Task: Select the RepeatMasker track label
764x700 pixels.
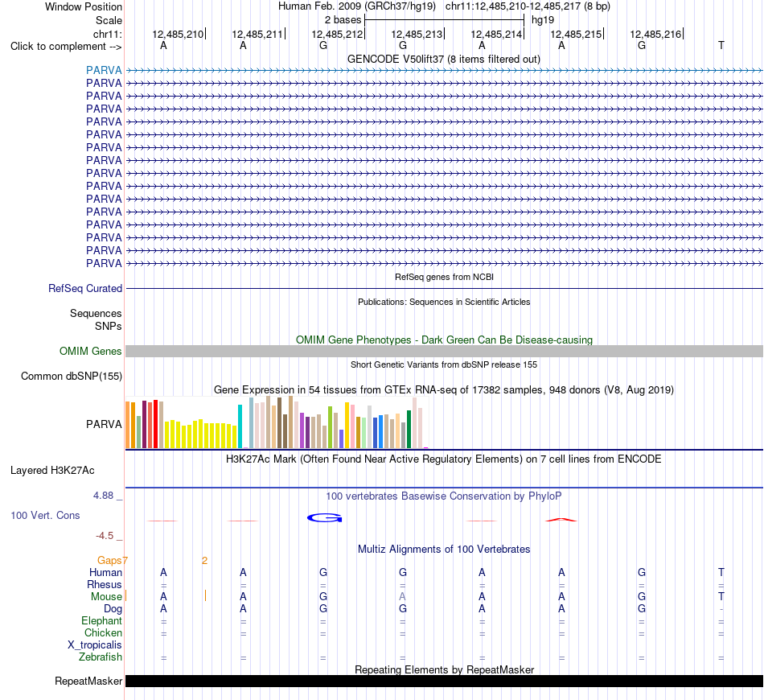Action: pos(88,681)
